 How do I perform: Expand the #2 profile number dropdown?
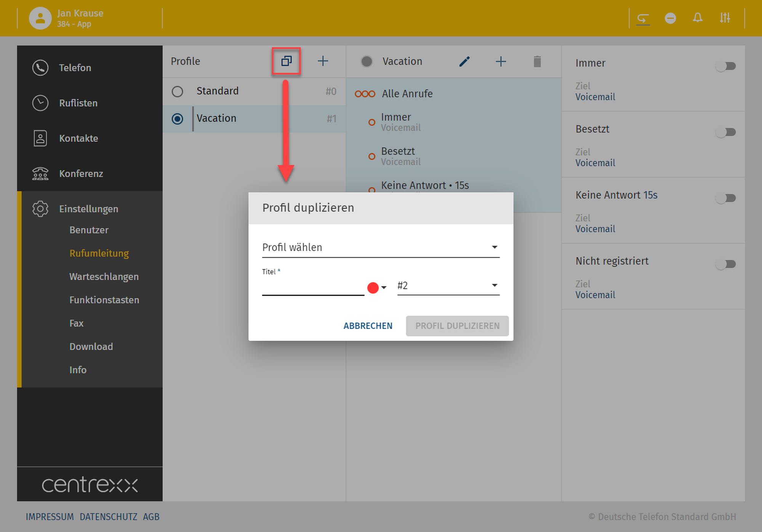tap(448, 285)
